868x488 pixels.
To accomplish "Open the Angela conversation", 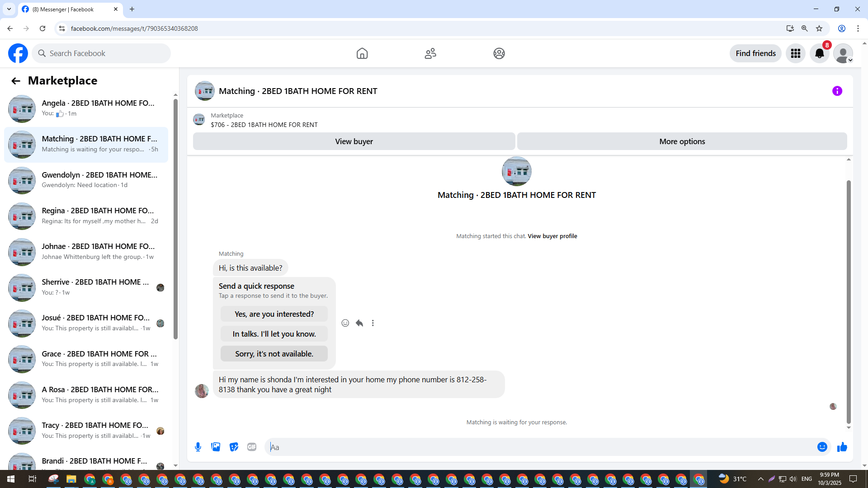I will tap(86, 108).
